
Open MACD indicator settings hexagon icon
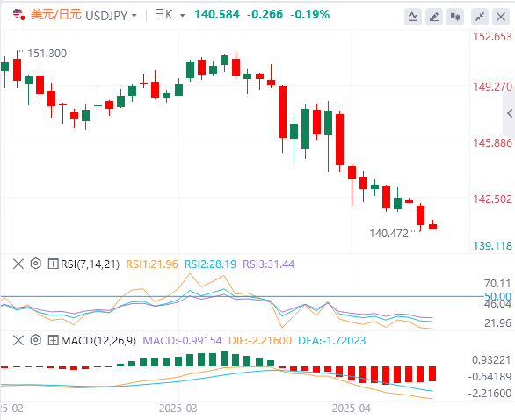coord(35,340)
